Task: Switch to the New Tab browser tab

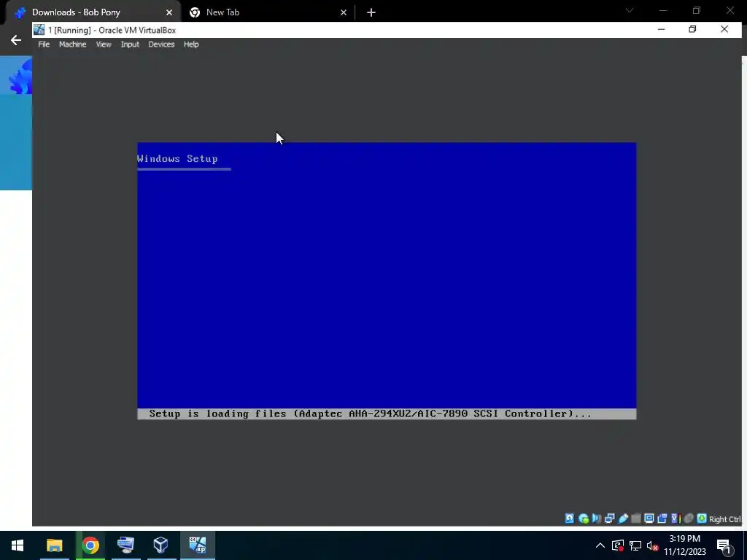Action: click(x=268, y=12)
